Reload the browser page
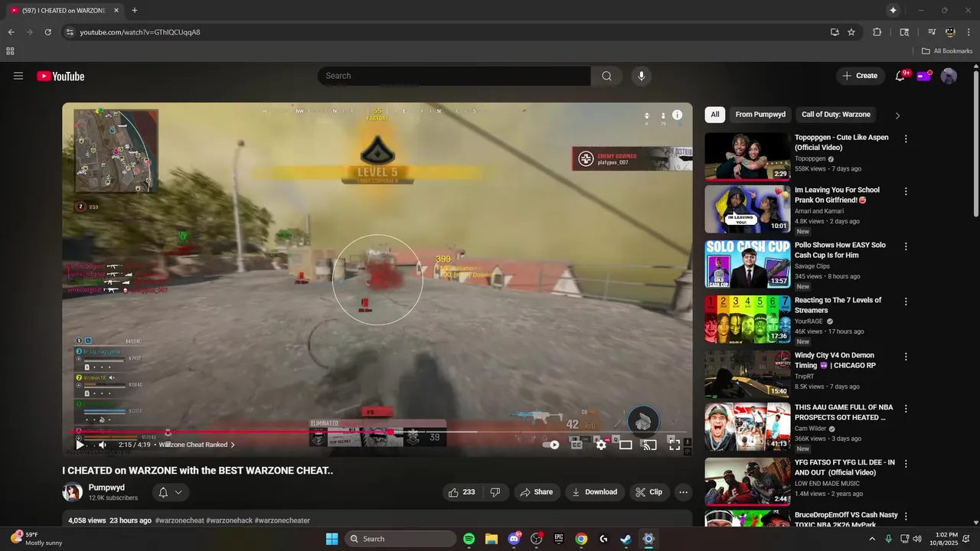This screenshot has width=980, height=551. [47, 32]
